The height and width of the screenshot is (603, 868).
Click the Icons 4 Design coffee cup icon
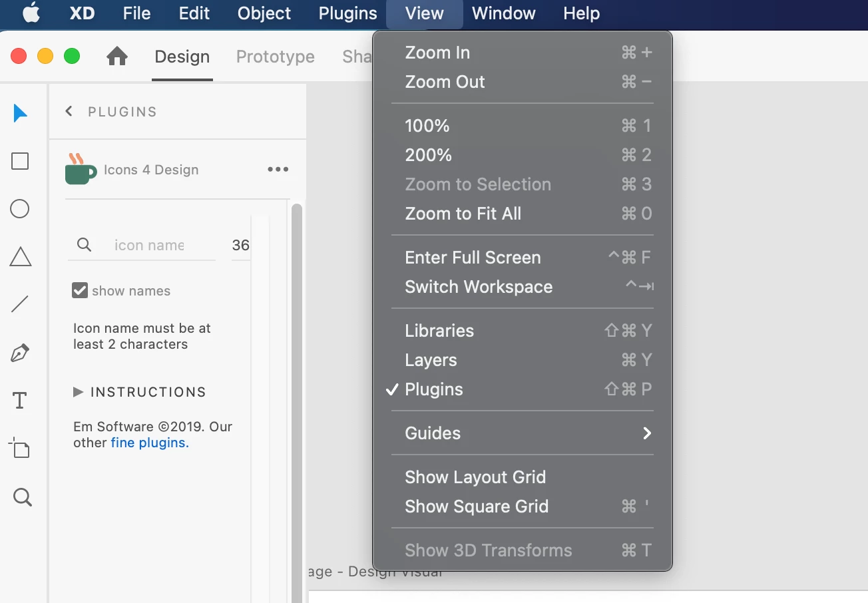pyautogui.click(x=80, y=169)
